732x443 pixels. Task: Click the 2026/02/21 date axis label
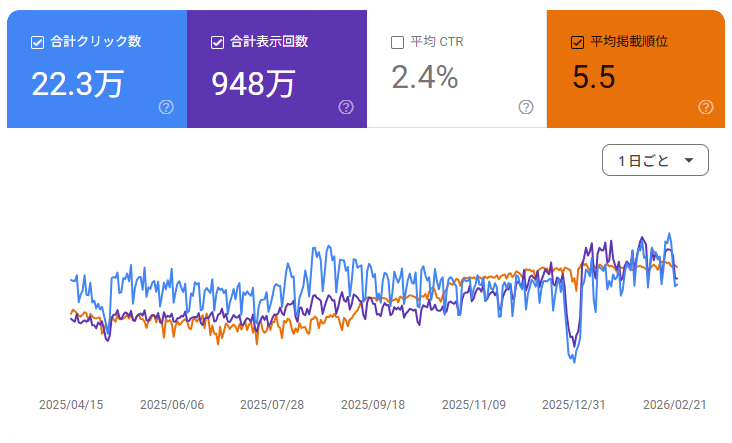click(675, 405)
